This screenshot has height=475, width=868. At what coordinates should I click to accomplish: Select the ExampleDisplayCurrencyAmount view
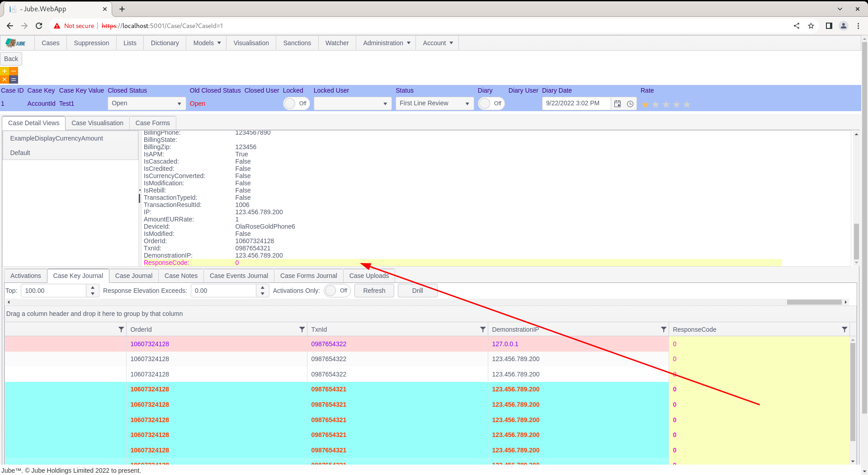point(71,138)
